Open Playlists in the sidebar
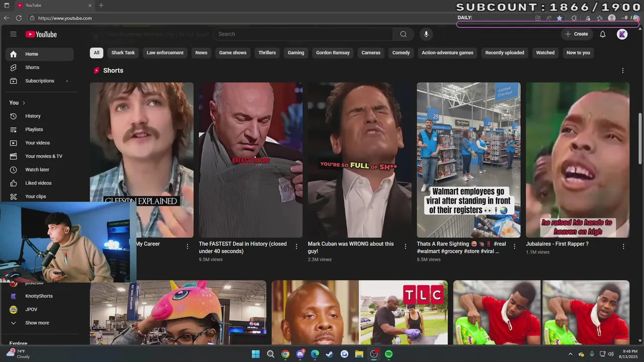 click(x=40, y=129)
